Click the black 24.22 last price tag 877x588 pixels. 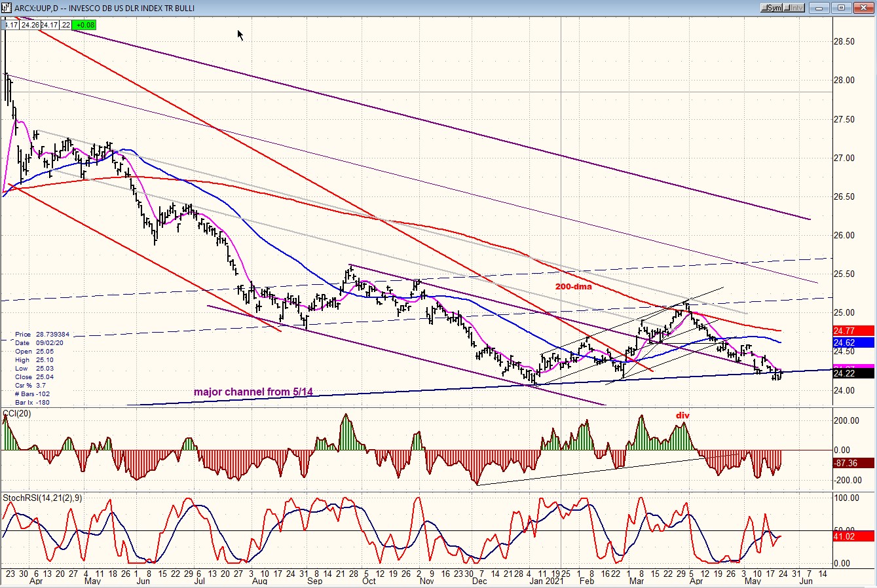[851, 373]
